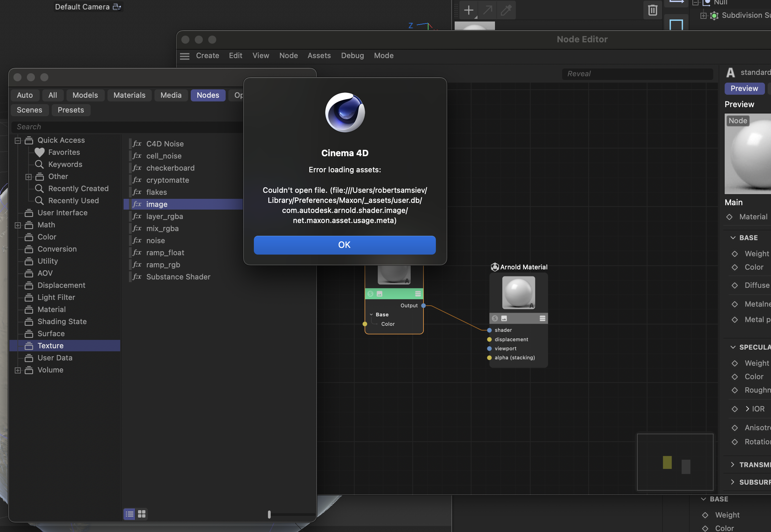Click the blue Output port on green node
771x532 pixels.
(x=424, y=306)
